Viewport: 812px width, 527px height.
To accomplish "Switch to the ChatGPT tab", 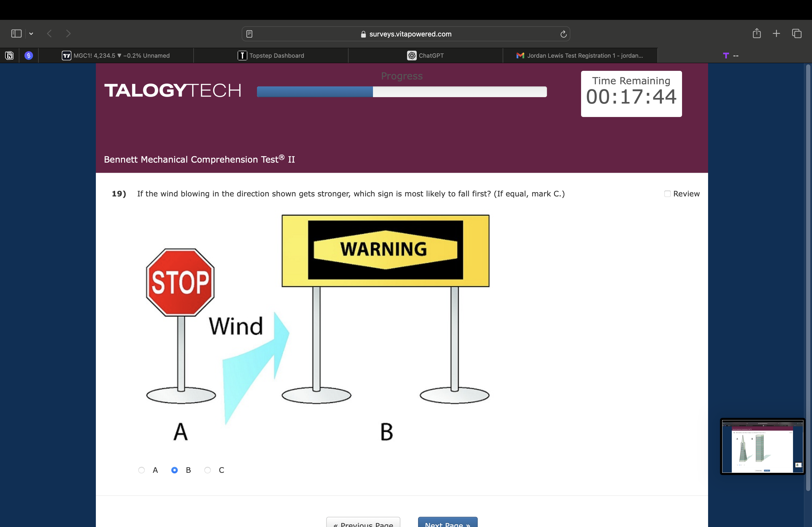I will pyautogui.click(x=425, y=56).
